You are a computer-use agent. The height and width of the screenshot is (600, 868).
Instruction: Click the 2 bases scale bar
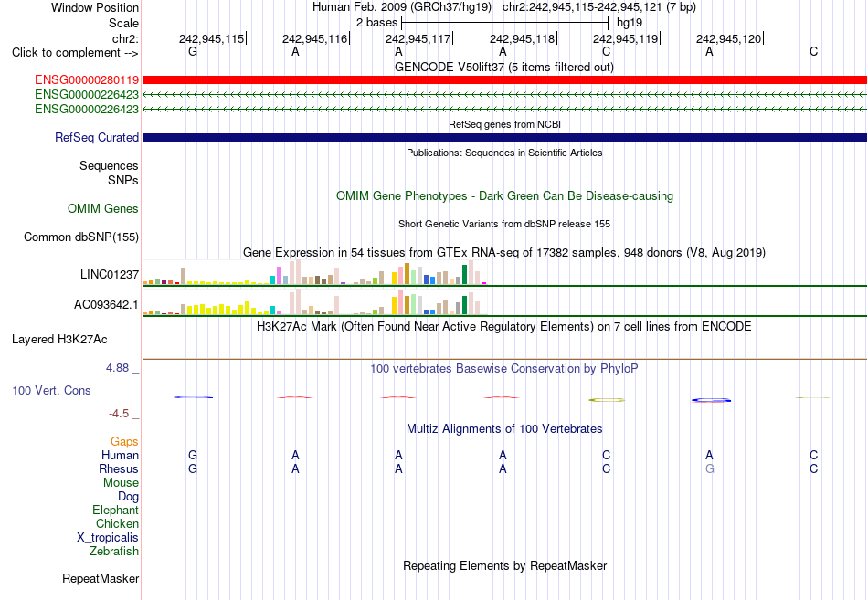[505, 23]
